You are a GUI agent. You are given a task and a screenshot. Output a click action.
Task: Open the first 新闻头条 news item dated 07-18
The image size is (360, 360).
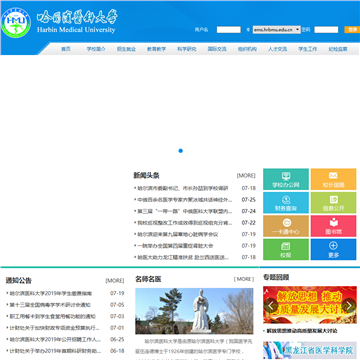[x=183, y=188]
